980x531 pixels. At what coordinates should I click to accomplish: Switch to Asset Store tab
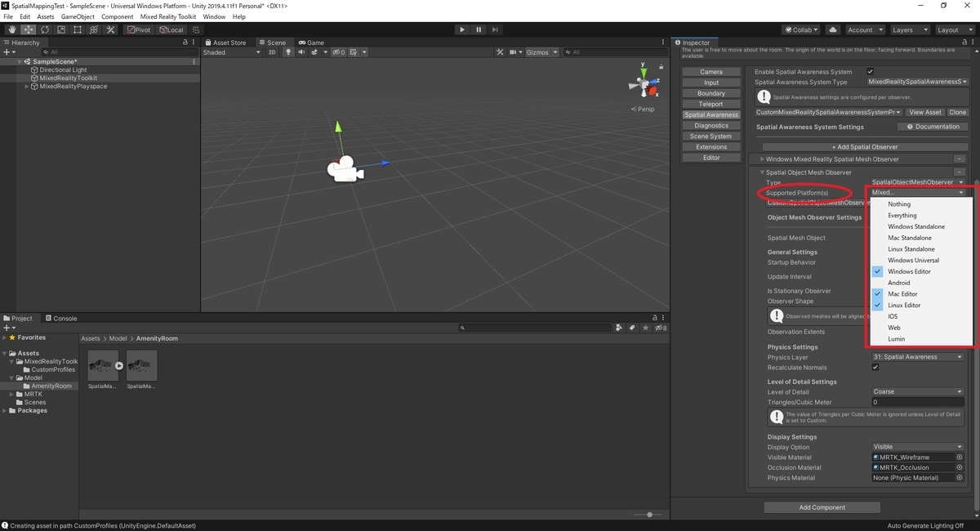point(225,42)
